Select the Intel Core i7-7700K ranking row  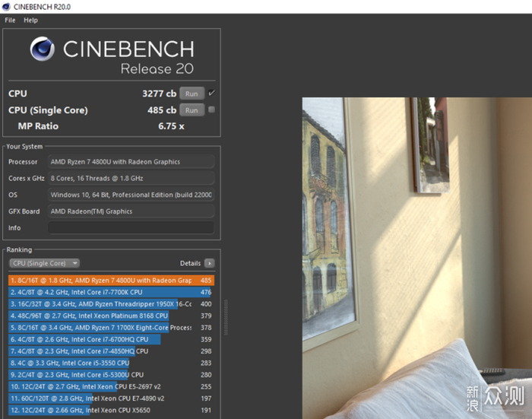click(111, 292)
